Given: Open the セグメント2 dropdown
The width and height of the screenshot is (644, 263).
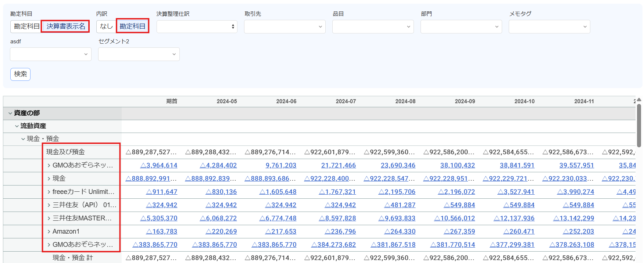Looking at the screenshot, I should [x=139, y=54].
